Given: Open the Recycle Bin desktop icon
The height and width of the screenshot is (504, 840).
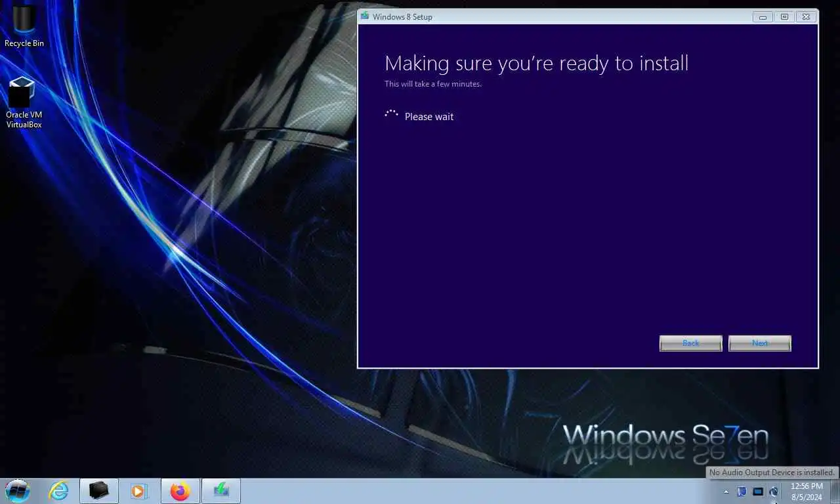Looking at the screenshot, I should point(24,26).
